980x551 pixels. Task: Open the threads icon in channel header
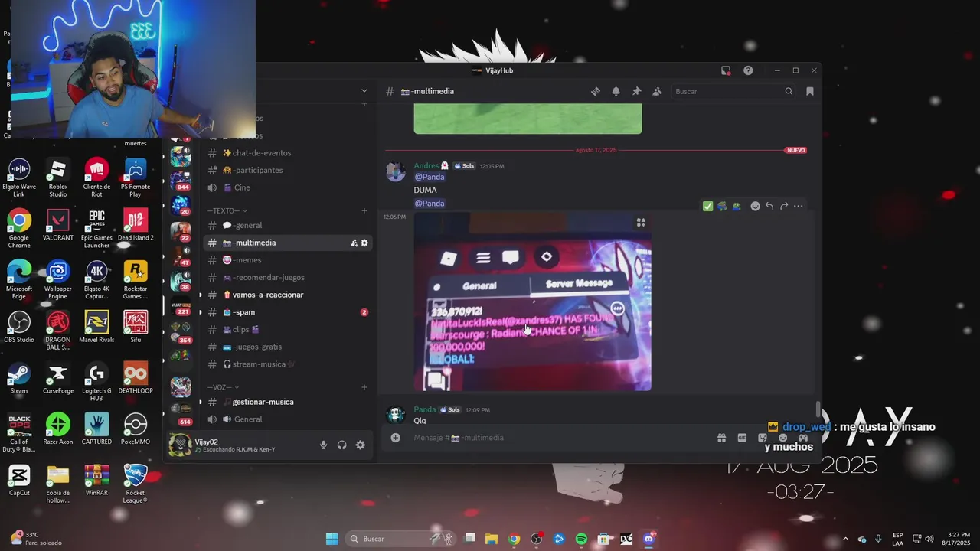tap(595, 91)
